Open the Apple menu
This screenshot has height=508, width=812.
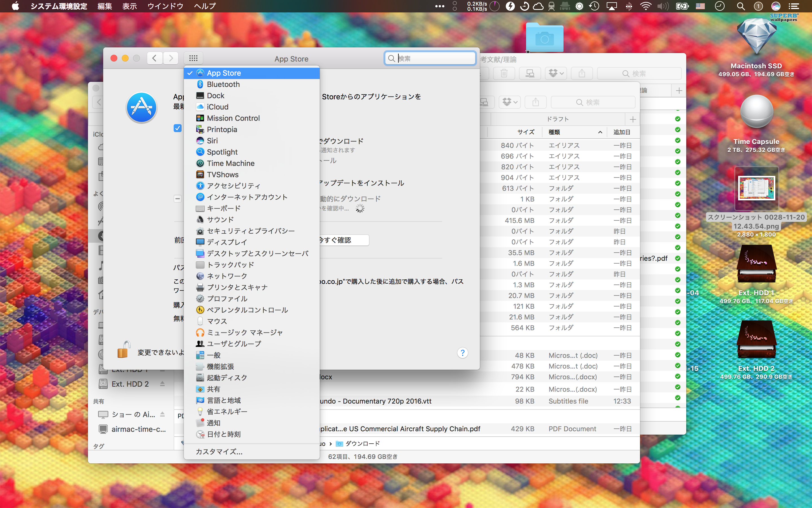pyautogui.click(x=16, y=6)
